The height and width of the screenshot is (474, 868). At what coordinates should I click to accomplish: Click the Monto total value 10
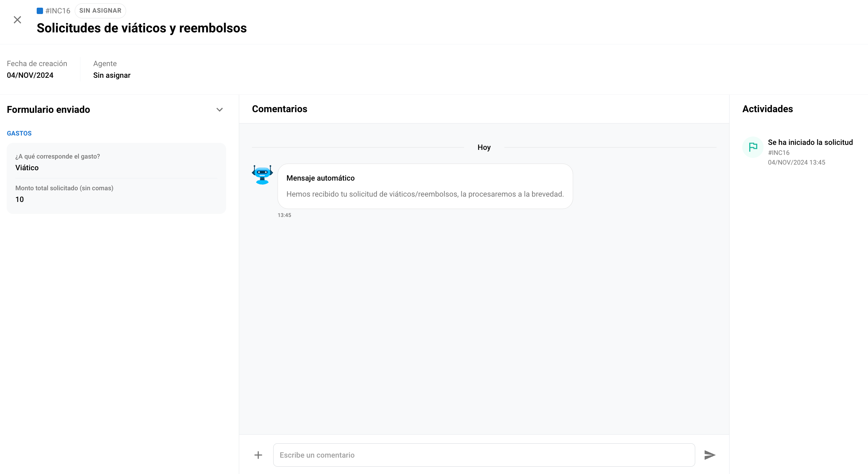pos(20,199)
